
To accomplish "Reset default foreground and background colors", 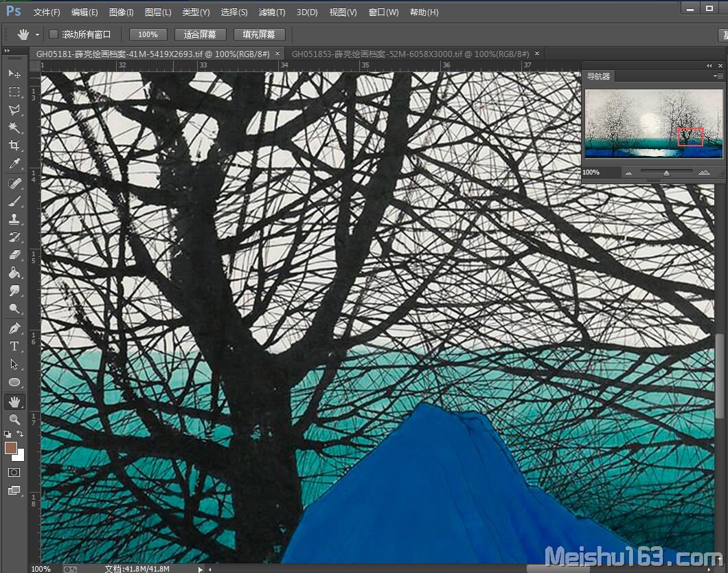I will tap(8, 434).
